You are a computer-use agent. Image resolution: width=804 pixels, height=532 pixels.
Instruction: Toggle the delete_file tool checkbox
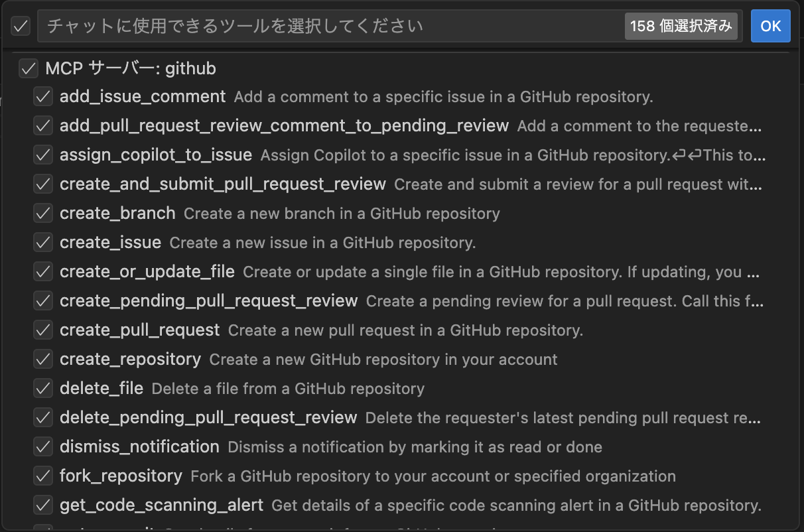click(43, 388)
